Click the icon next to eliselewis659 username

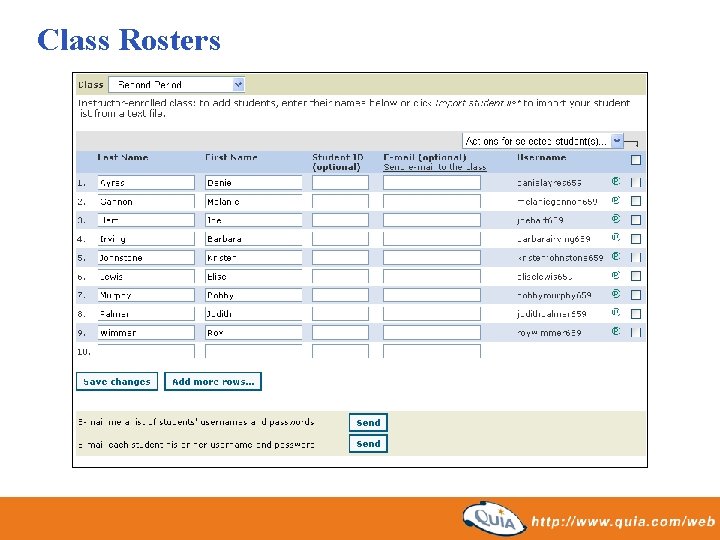(616, 275)
